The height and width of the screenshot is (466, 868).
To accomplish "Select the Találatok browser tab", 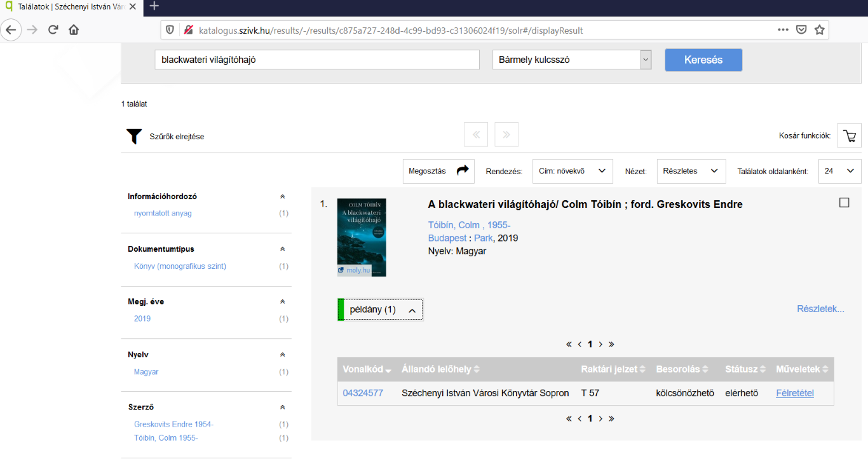I will click(71, 6).
